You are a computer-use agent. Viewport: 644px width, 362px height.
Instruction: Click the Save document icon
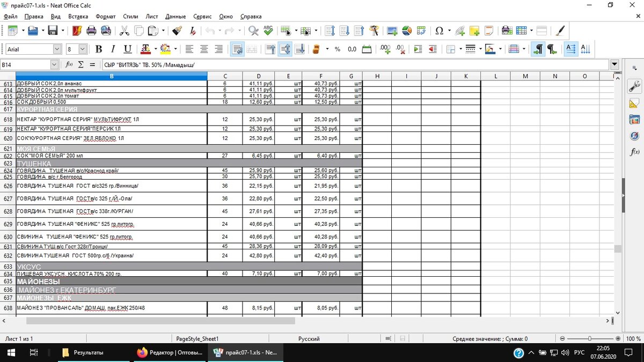pos(53,31)
